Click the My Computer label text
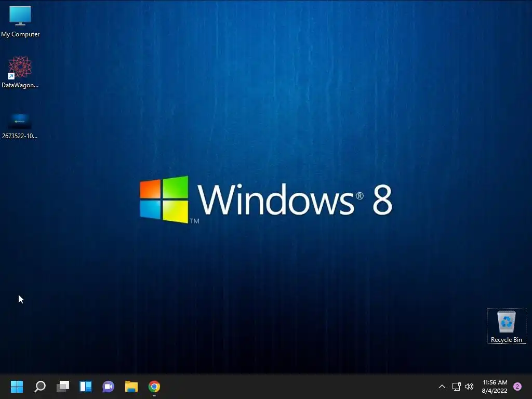Screen dimensions: 532x399 [x=20, y=34]
